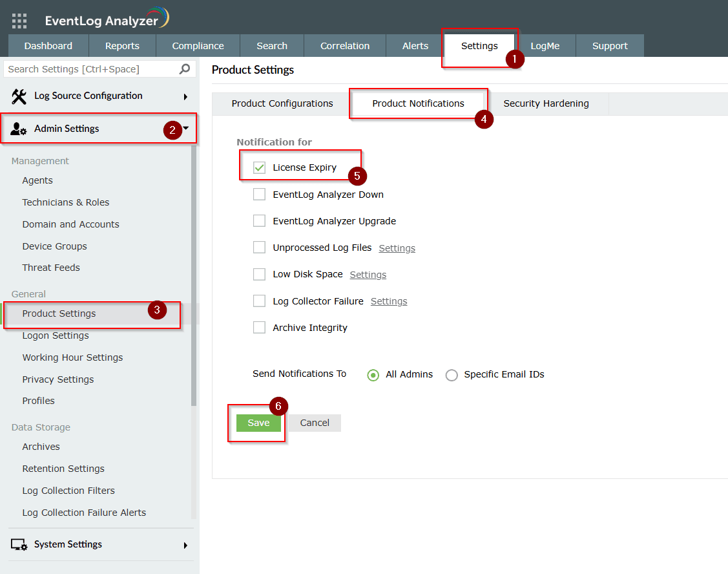This screenshot has width=728, height=574.
Task: Switch to the Alerts tab
Action: 415,45
